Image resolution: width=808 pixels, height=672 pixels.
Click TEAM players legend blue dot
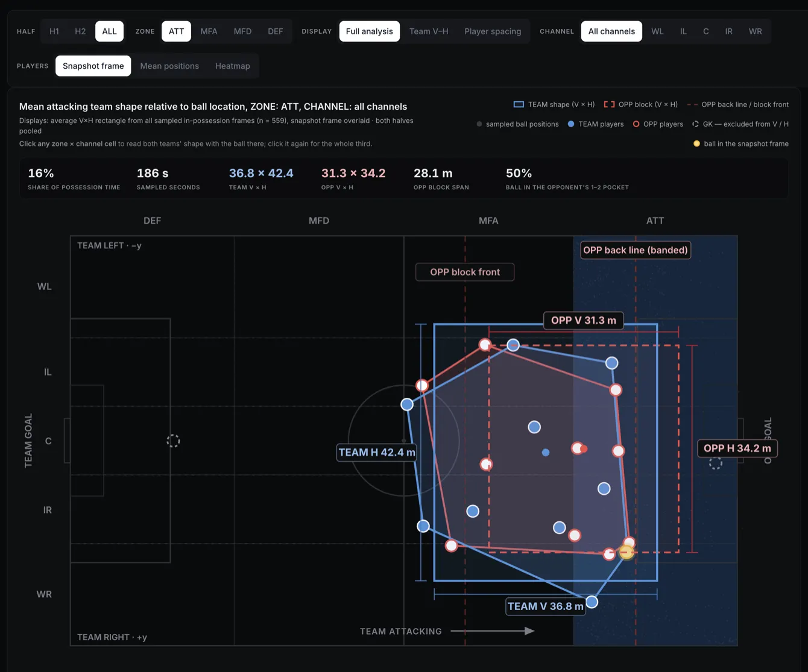571,124
